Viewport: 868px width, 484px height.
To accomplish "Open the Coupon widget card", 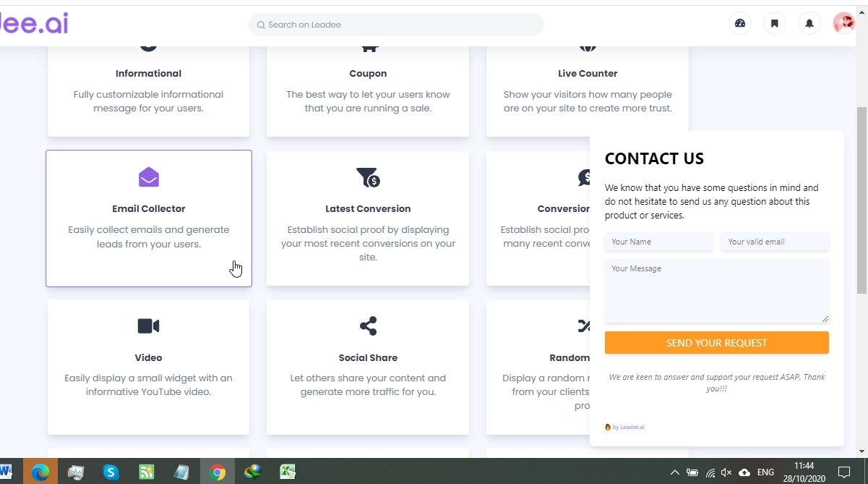I will tap(368, 87).
